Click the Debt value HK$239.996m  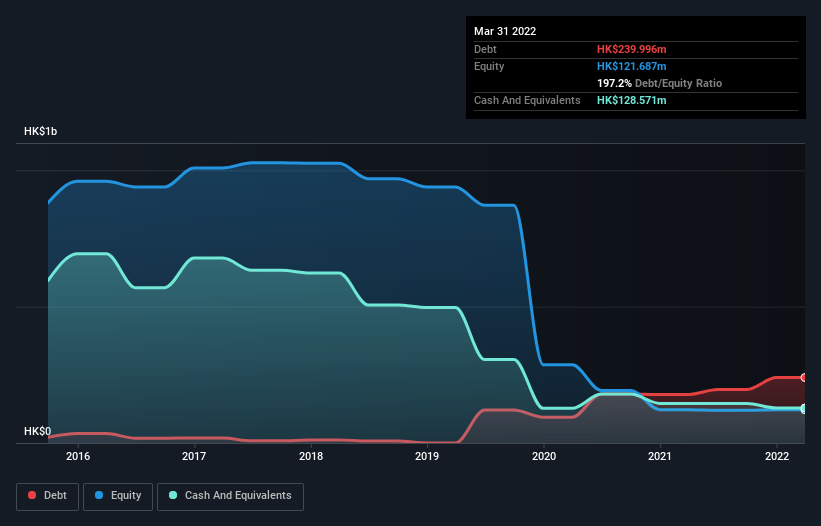point(631,49)
